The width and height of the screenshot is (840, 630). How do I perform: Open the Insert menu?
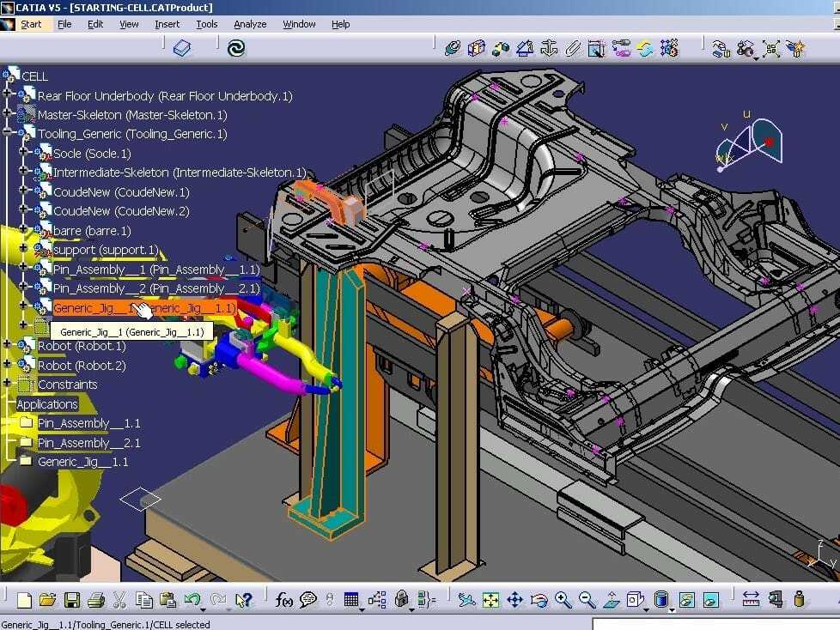tap(167, 24)
